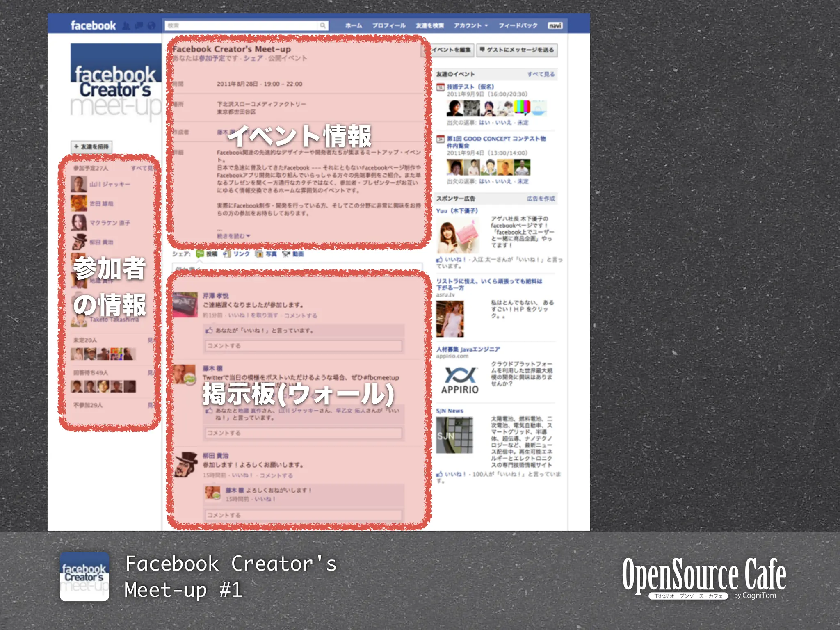Like the SJN News ad
Image resolution: width=840 pixels, height=630 pixels.
451,474
